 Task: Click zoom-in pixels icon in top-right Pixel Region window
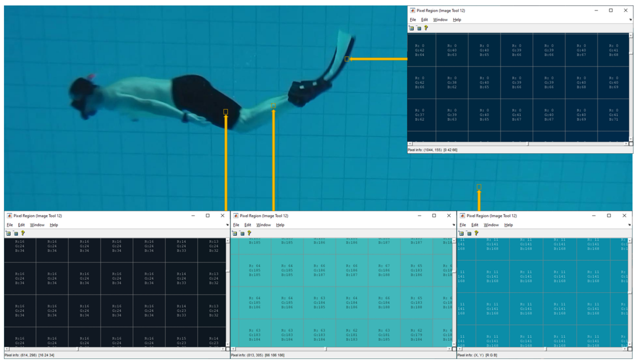[411, 28]
